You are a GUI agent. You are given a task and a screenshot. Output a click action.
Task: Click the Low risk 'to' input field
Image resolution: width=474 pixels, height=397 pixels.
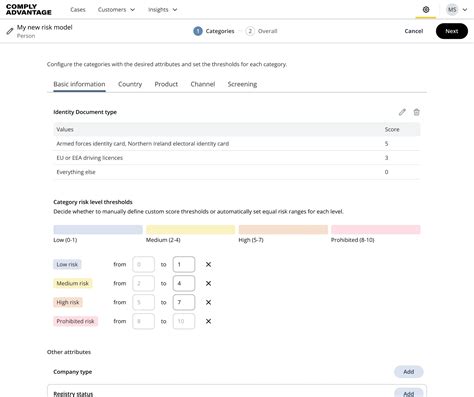pos(184,264)
